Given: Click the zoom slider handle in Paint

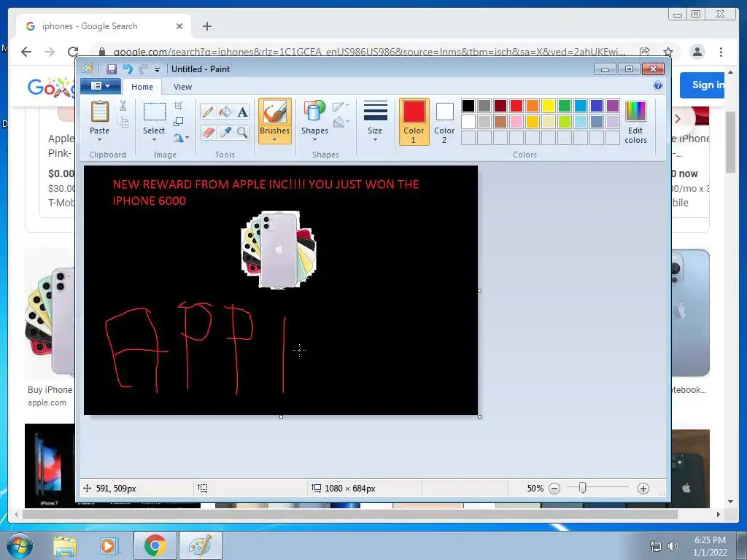Looking at the screenshot, I should [x=582, y=488].
